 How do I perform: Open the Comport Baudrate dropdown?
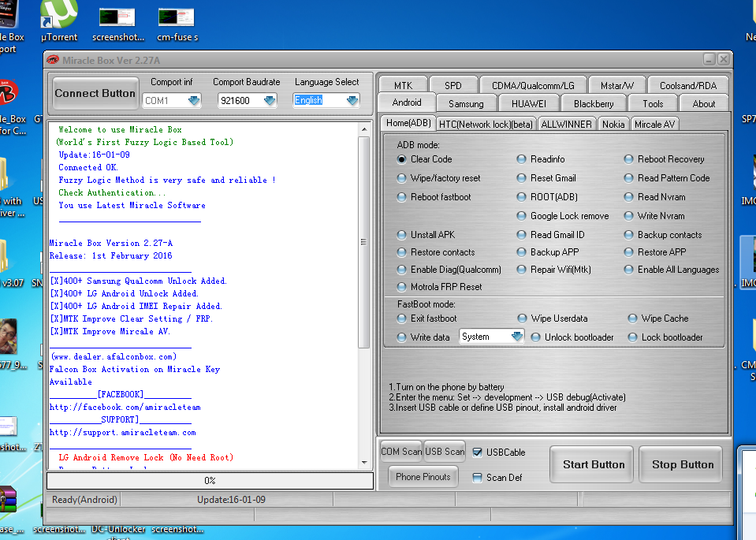[270, 100]
